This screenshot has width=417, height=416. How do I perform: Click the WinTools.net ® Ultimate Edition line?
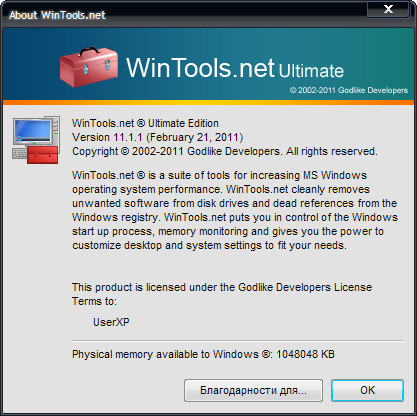click(x=145, y=123)
